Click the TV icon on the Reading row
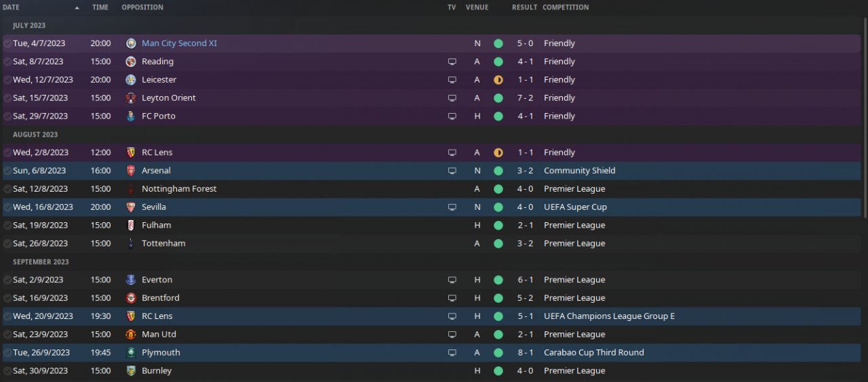The height and width of the screenshot is (382, 868). click(452, 62)
